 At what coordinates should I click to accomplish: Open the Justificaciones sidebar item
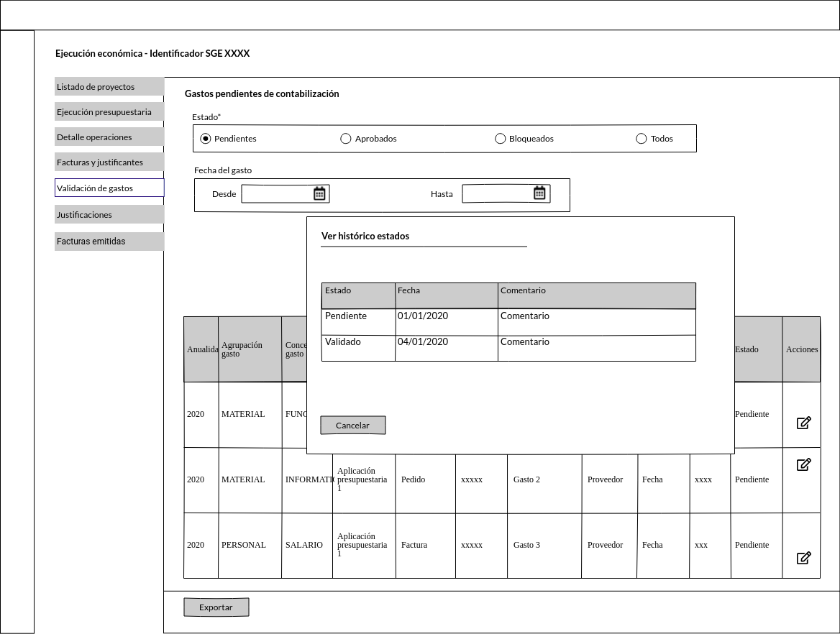pos(109,215)
